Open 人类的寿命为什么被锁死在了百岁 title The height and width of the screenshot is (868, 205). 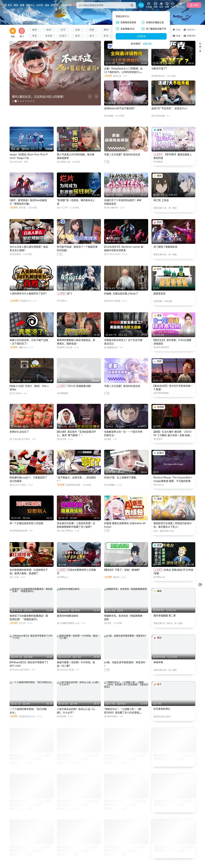(28, 293)
